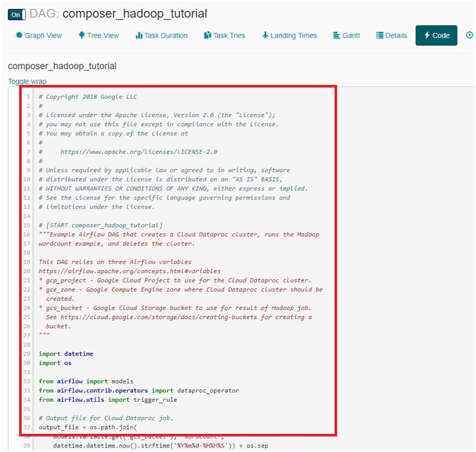Click the gcp_project description line

(175, 280)
